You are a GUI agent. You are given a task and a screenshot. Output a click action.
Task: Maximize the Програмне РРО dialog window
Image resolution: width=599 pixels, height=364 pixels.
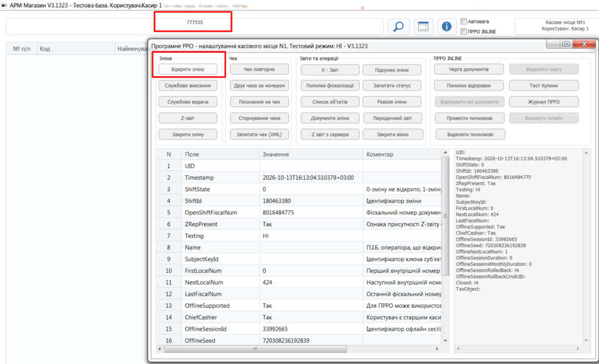click(x=566, y=44)
